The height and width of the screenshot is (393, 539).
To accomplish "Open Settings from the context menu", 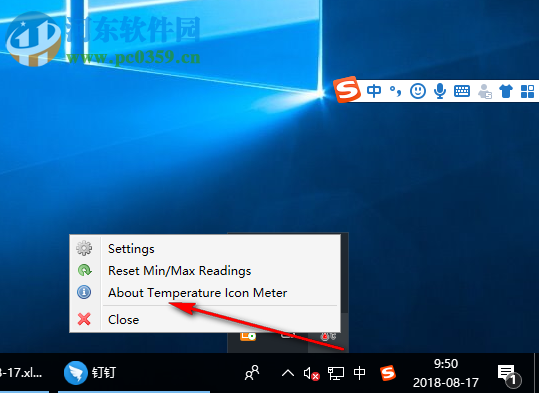I will click(x=205, y=249).
